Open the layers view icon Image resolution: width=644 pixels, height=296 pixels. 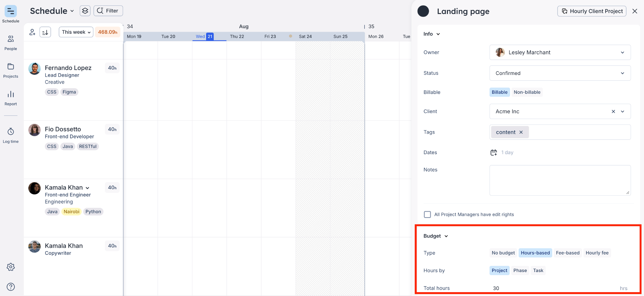[85, 11]
